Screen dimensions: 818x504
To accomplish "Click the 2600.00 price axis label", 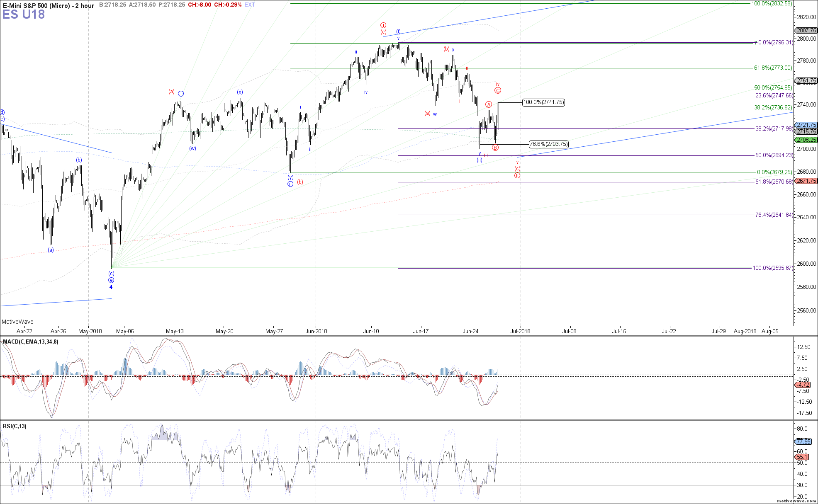I will click(x=806, y=264).
